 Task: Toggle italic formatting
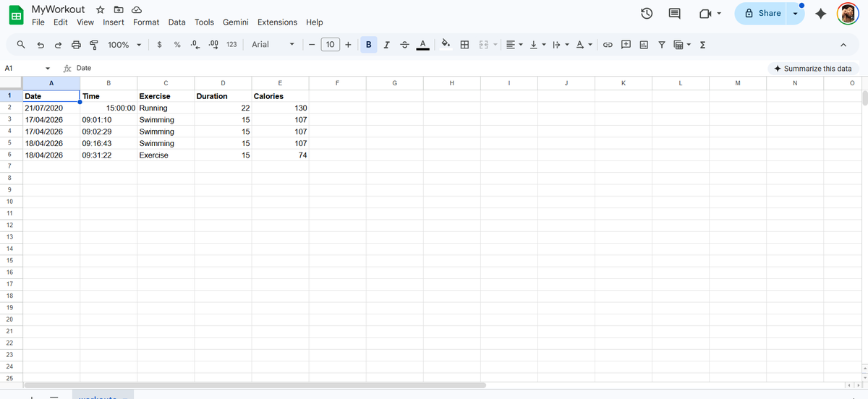(x=387, y=45)
